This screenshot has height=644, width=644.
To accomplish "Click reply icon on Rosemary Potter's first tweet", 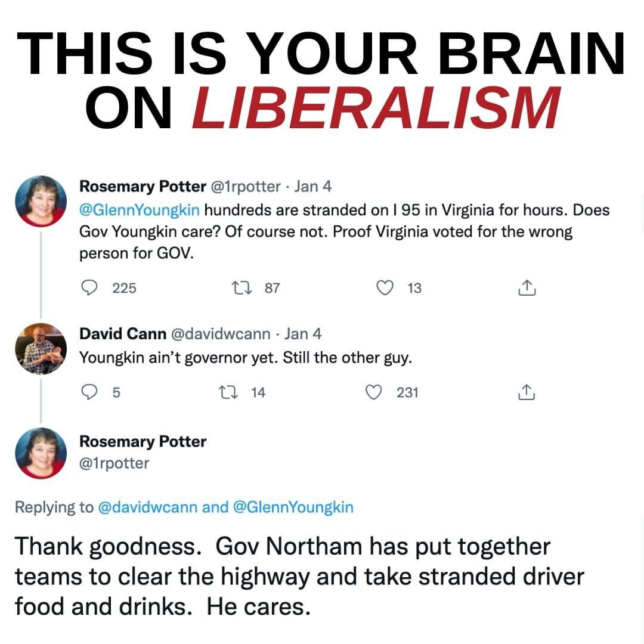I will [x=89, y=287].
